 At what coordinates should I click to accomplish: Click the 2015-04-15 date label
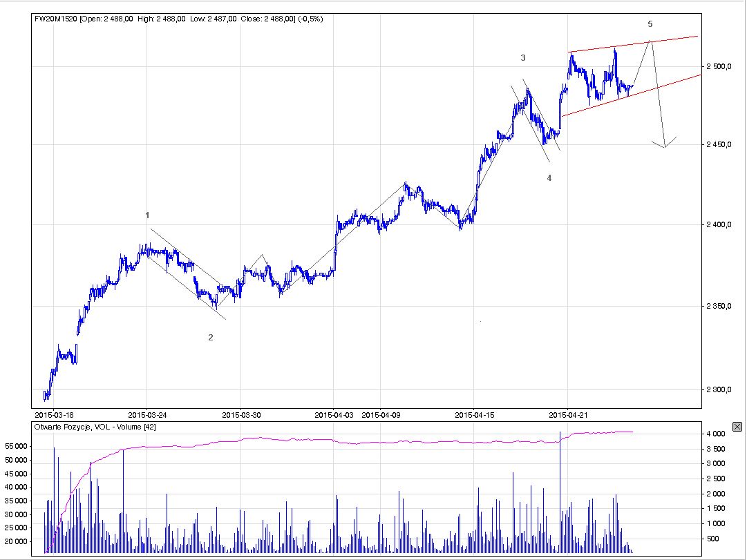pyautogui.click(x=475, y=415)
